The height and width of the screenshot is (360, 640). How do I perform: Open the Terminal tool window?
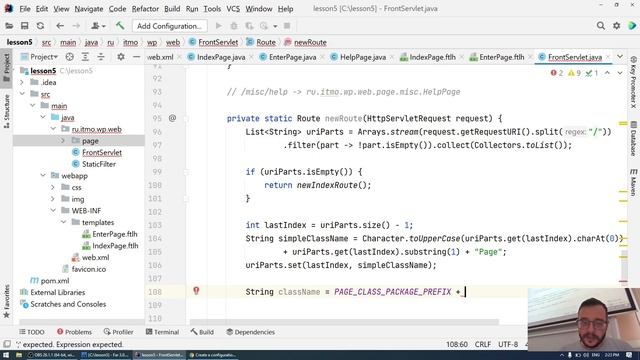[x=162, y=332]
